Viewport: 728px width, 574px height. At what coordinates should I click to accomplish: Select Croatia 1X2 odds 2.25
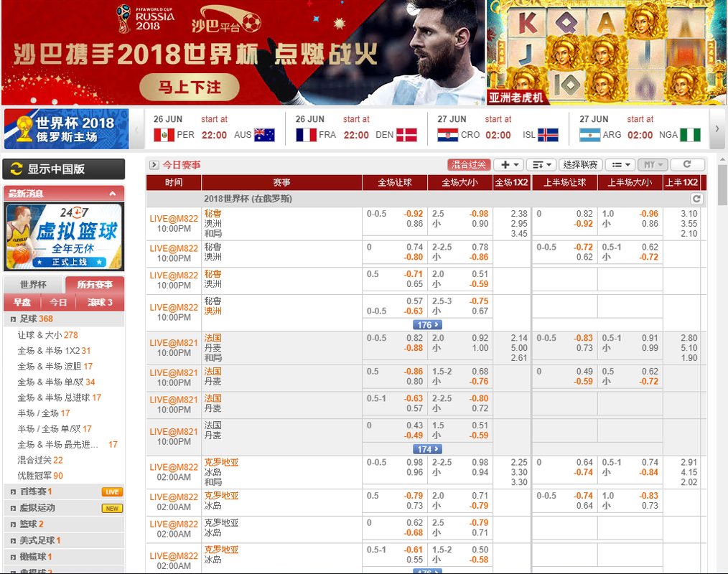pyautogui.click(x=519, y=463)
